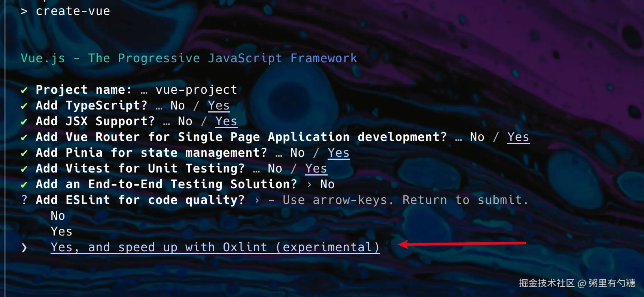Click the 'Add JSX Support?' text
Screen dimensions: 644x297
coord(95,121)
